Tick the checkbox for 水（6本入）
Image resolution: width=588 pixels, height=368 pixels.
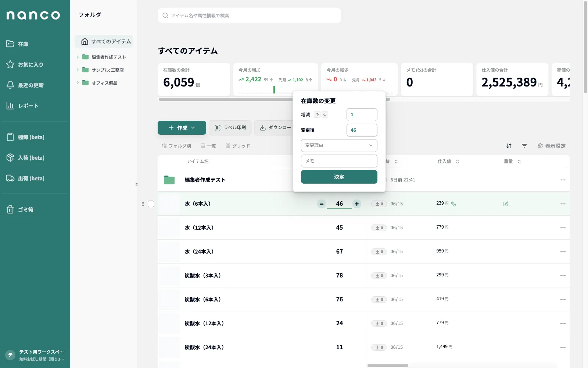click(151, 204)
